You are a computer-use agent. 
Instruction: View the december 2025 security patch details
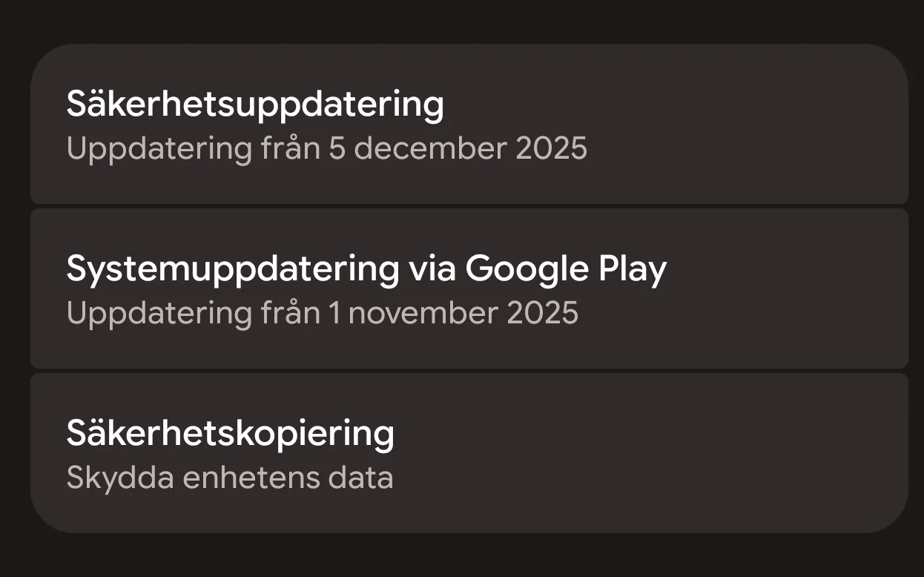point(469,125)
